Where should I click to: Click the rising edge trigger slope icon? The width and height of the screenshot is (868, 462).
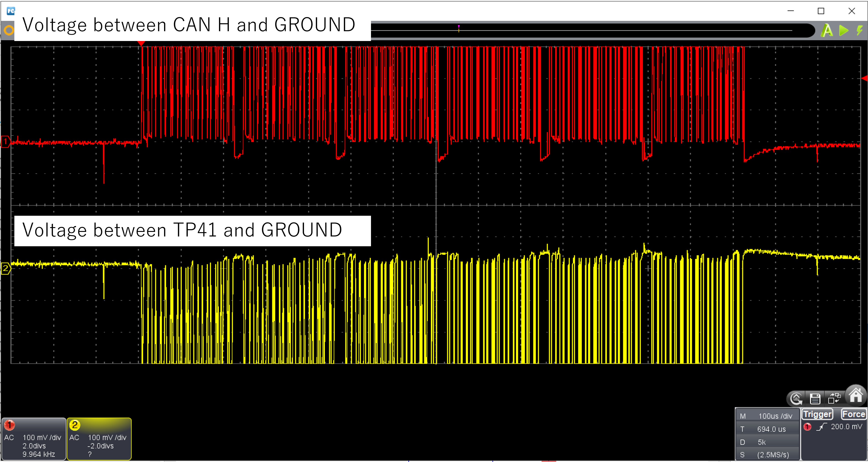coord(822,427)
